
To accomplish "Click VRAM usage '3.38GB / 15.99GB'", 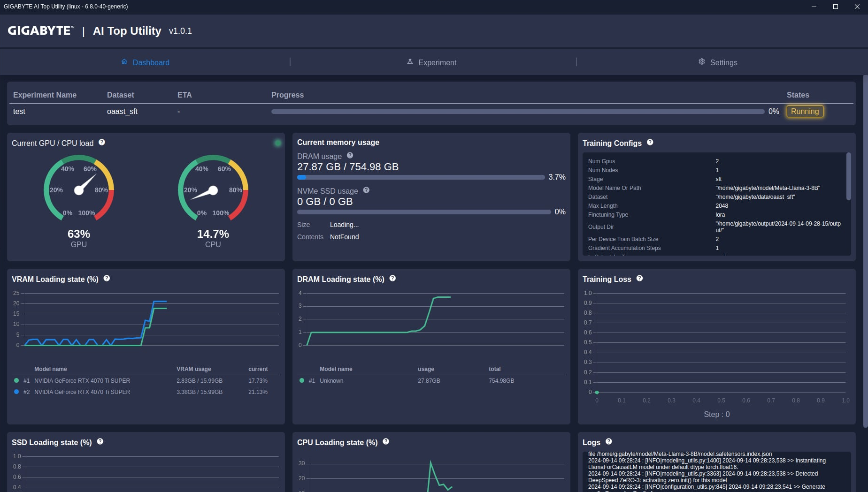I will tap(200, 392).
